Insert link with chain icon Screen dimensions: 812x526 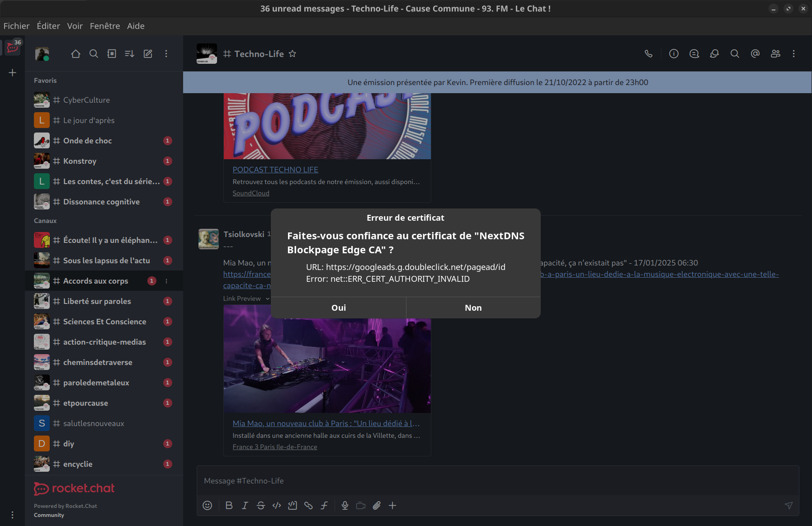(308, 506)
